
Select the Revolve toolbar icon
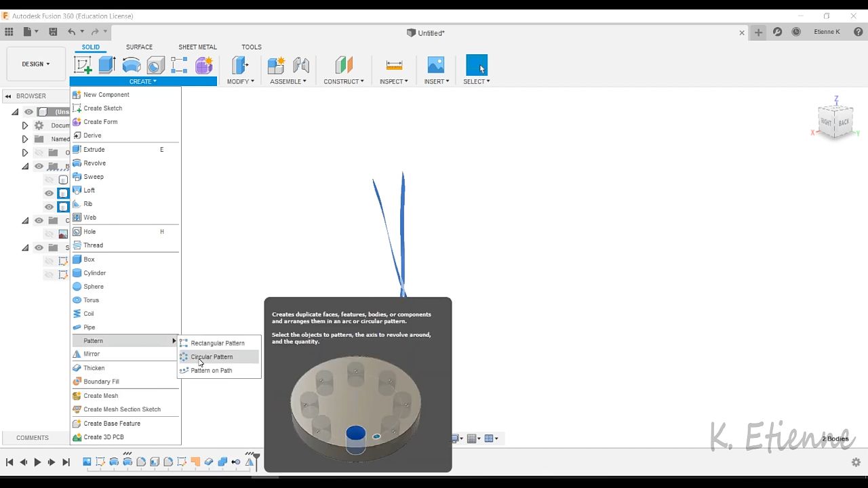(x=132, y=65)
